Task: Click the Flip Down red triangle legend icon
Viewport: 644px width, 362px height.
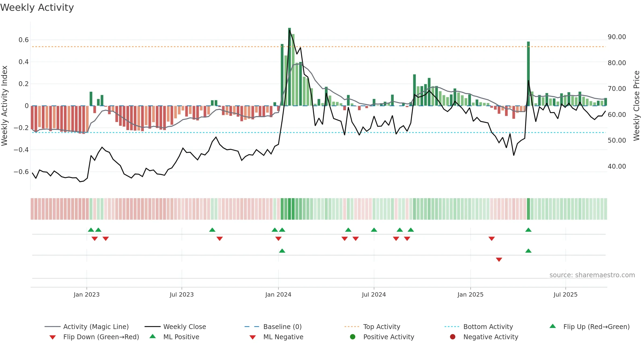Action: pos(53,337)
